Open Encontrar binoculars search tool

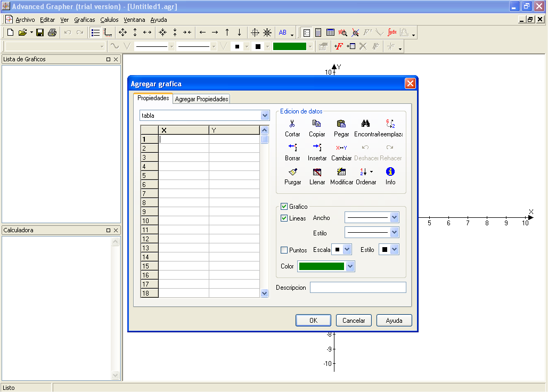coord(365,124)
